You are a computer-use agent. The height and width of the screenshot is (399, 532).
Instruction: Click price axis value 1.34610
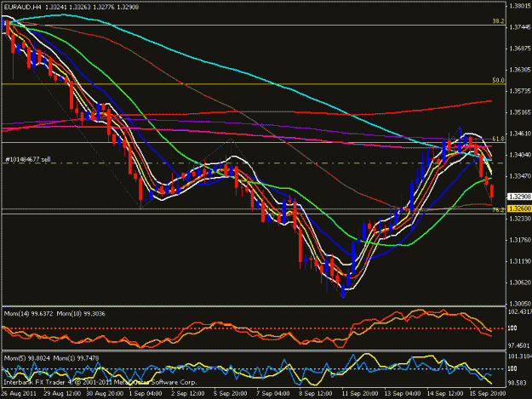(520, 134)
